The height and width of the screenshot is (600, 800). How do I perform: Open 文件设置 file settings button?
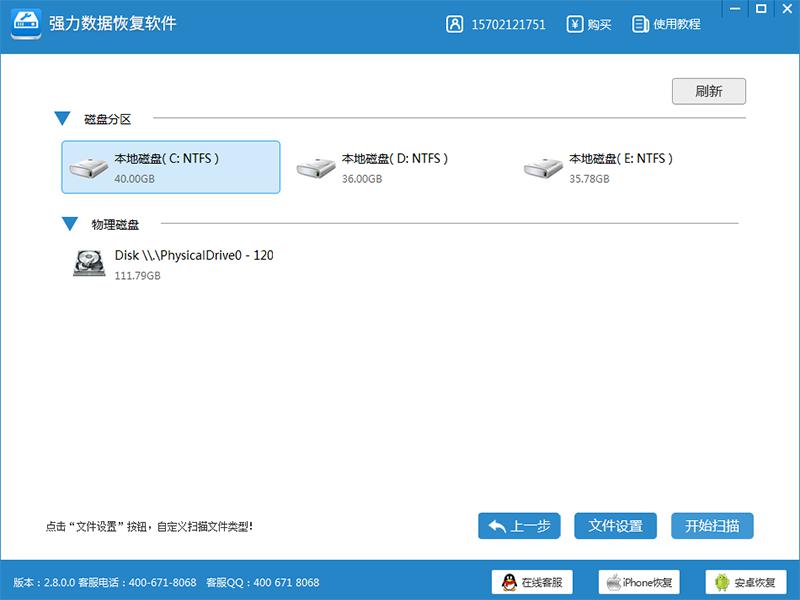(615, 526)
